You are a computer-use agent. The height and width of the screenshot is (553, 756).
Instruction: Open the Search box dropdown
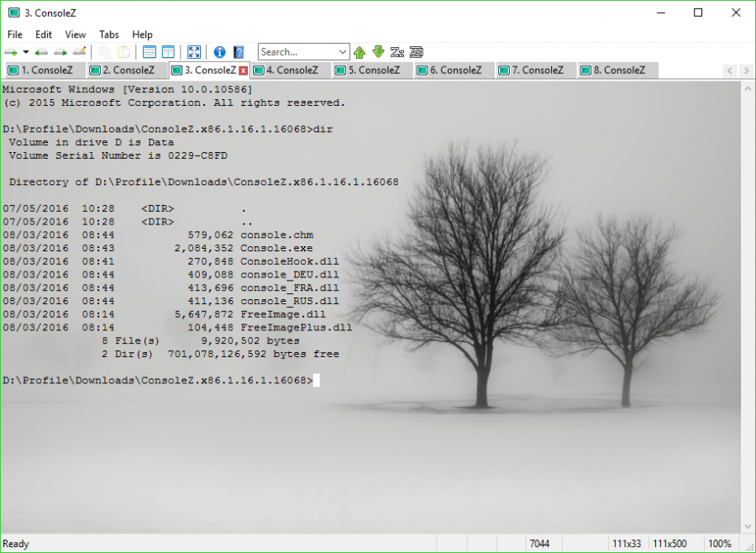[344, 51]
